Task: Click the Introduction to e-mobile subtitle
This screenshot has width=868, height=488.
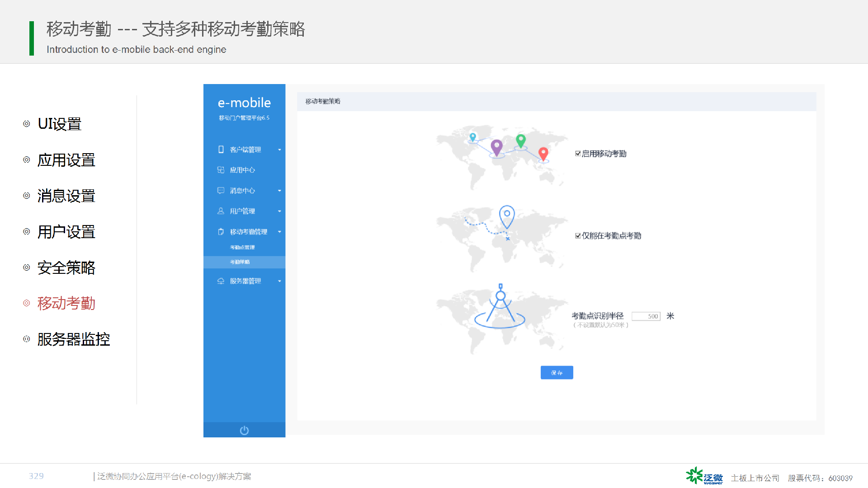Action: (136, 49)
